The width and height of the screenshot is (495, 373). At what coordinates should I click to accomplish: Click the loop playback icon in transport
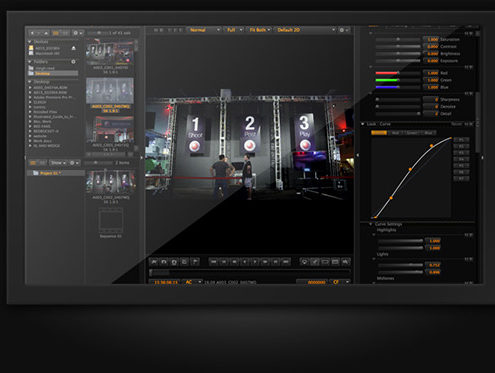click(x=174, y=262)
